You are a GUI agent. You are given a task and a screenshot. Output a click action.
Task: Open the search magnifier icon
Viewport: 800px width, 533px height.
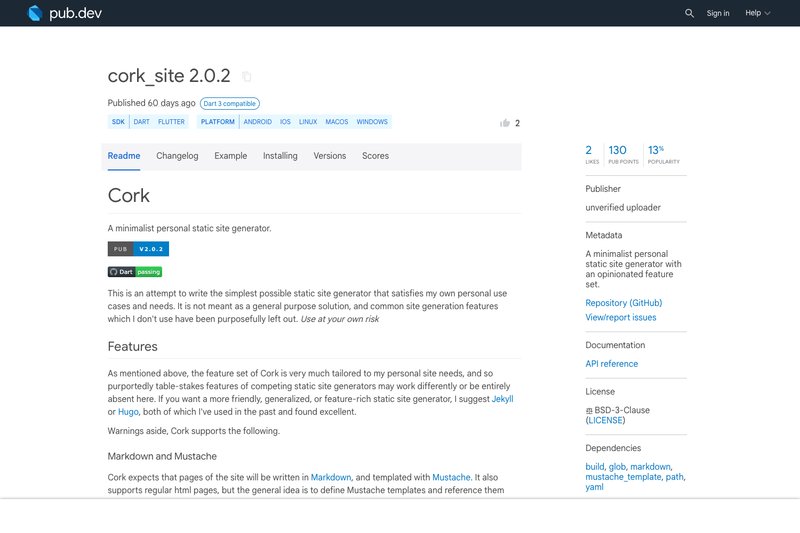point(689,13)
